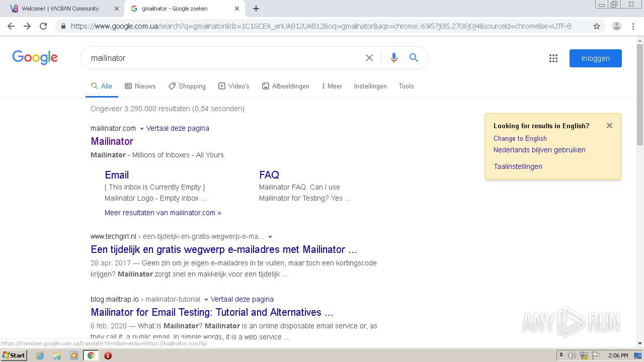Open the Chrome three-dot menu
This screenshot has width=644, height=362.
coord(634,26)
